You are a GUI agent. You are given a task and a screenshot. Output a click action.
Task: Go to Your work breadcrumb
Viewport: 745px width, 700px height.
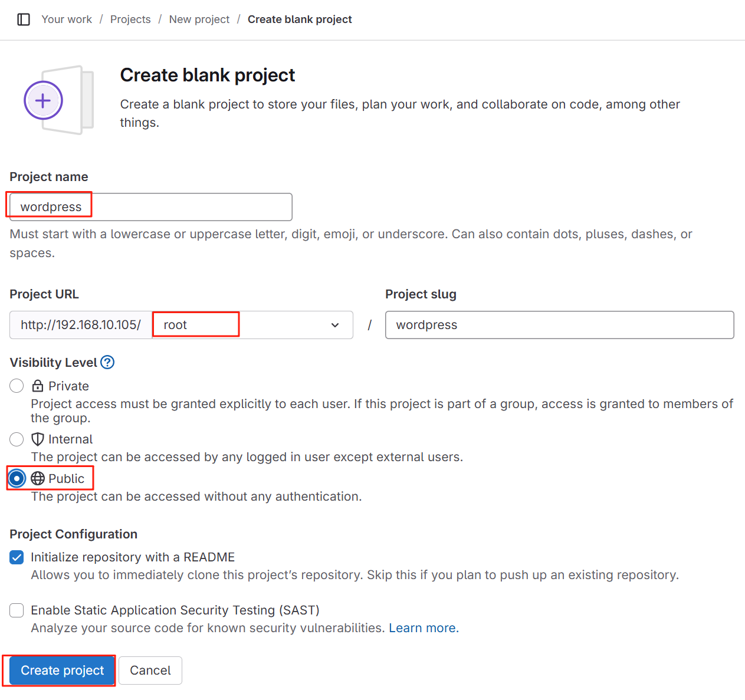(x=67, y=19)
